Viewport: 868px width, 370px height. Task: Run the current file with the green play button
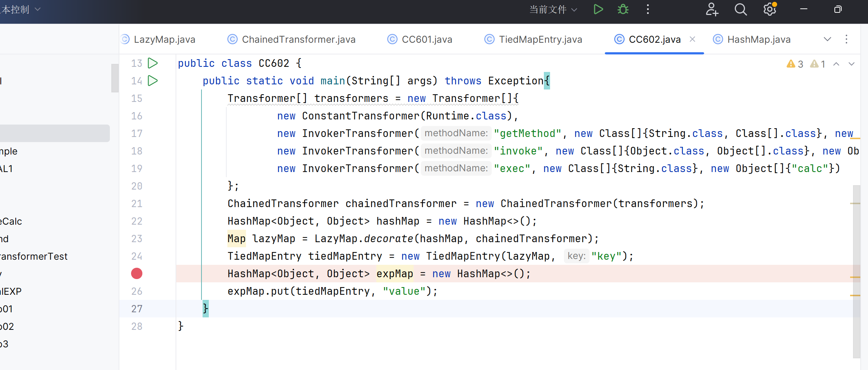click(598, 9)
